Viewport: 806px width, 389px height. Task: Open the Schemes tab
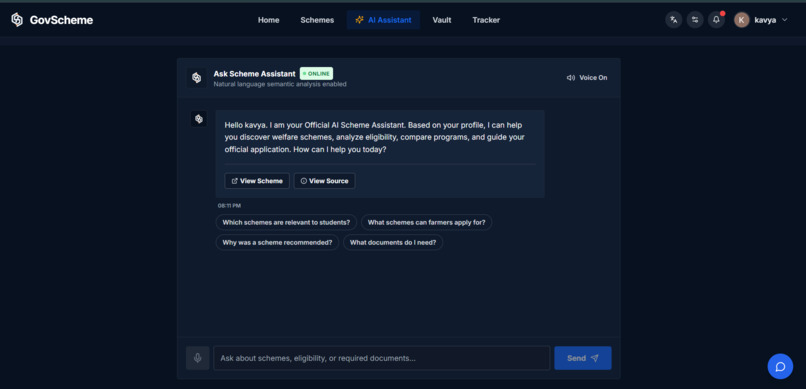point(317,20)
